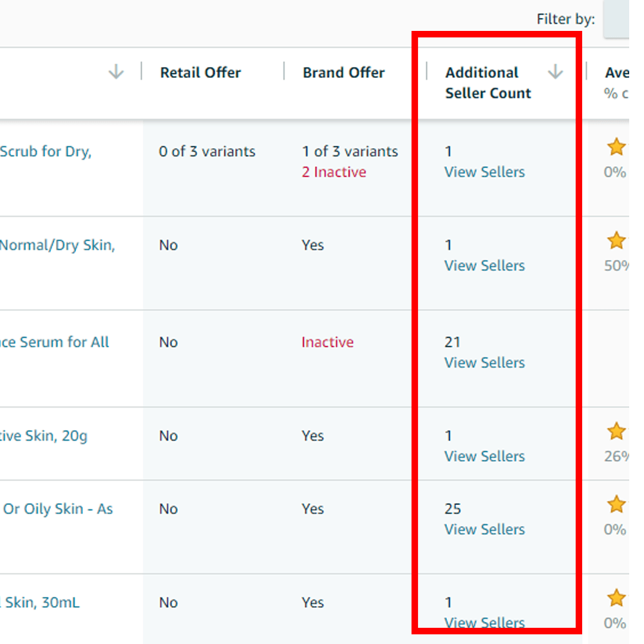Select the star icon in the bottom row
This screenshot has width=644, height=644.
point(616,598)
